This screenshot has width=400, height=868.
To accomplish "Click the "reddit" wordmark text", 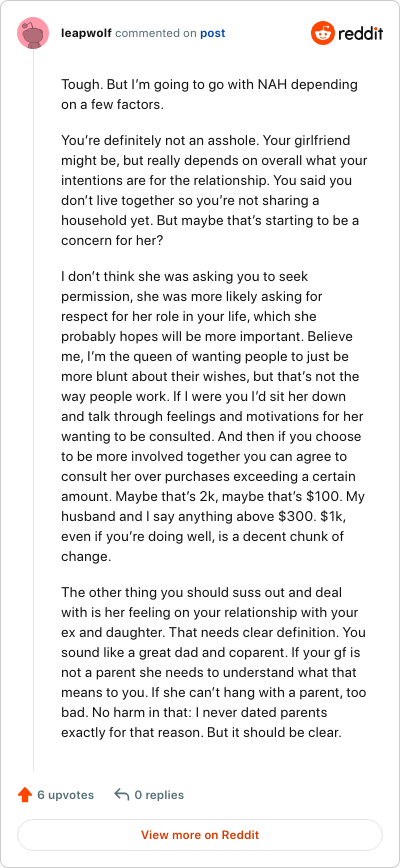I will [360, 33].
